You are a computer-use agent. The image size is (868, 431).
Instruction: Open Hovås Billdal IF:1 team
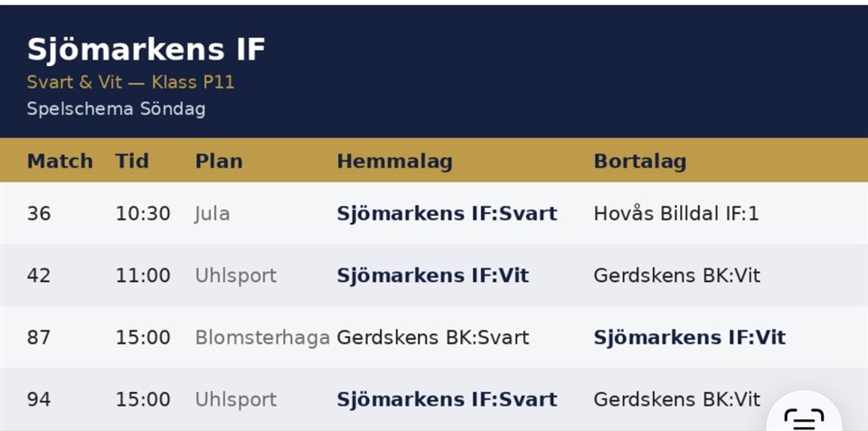point(676,213)
